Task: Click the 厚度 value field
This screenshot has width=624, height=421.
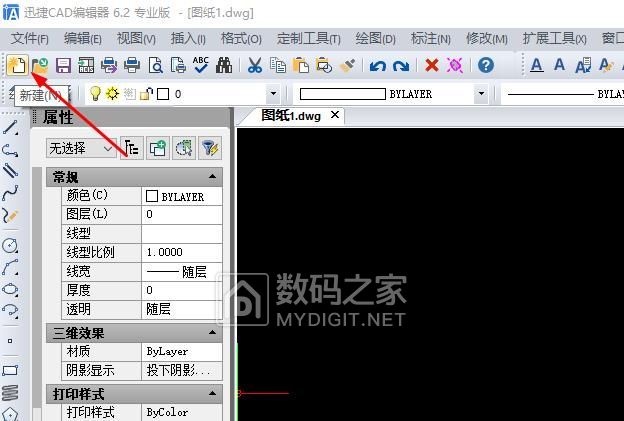Action: click(x=181, y=290)
